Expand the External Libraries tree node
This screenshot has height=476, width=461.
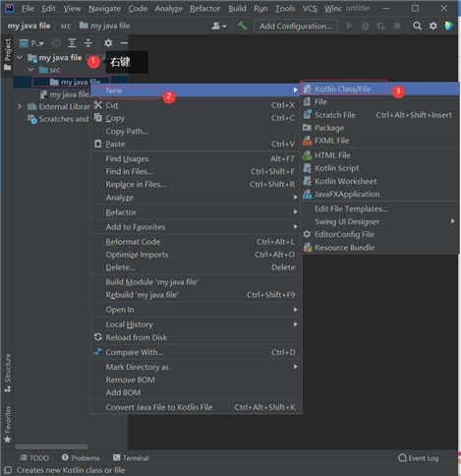(x=20, y=106)
